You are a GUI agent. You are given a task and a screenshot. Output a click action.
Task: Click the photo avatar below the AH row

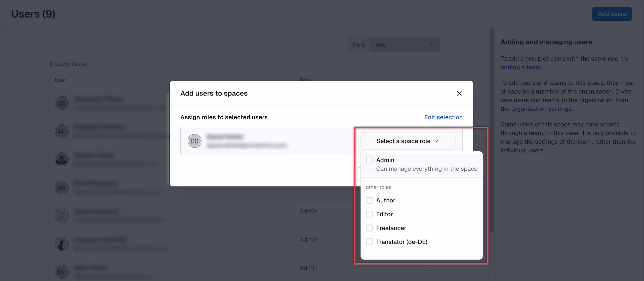[x=62, y=159]
